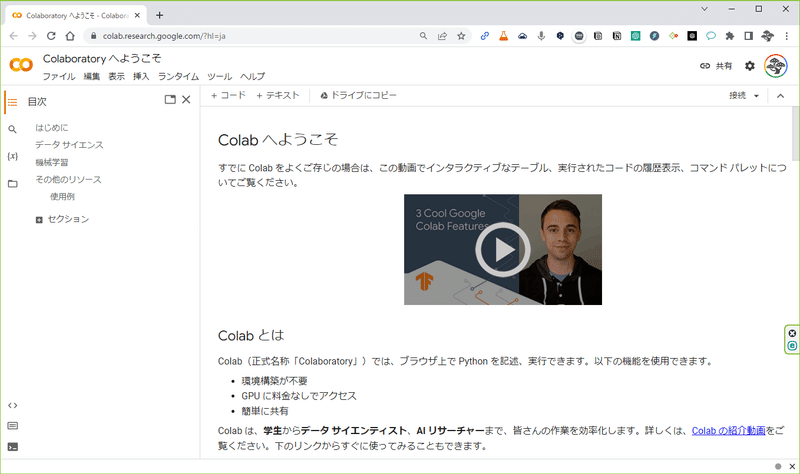Screen dimensions: 800x474
Task: Click the orange flask extension icon
Action: coord(504,36)
